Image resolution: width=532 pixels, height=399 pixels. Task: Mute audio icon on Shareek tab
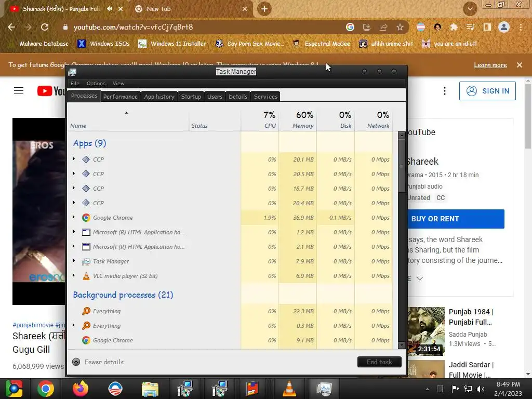click(109, 9)
